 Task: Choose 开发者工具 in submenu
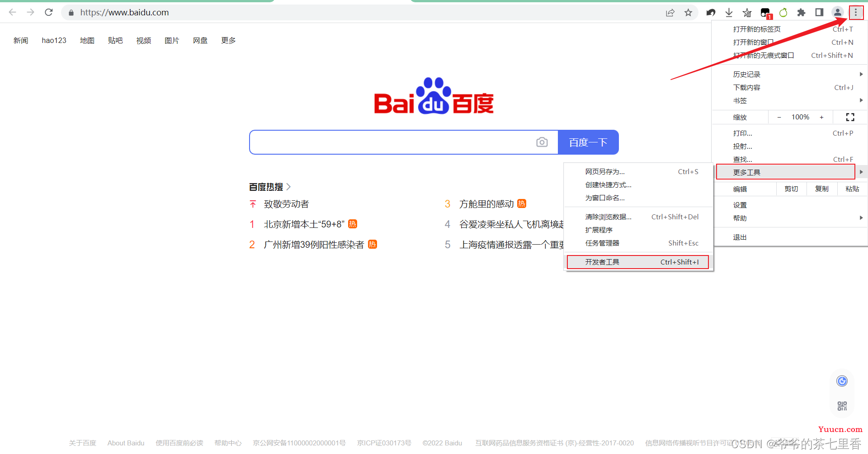click(638, 262)
